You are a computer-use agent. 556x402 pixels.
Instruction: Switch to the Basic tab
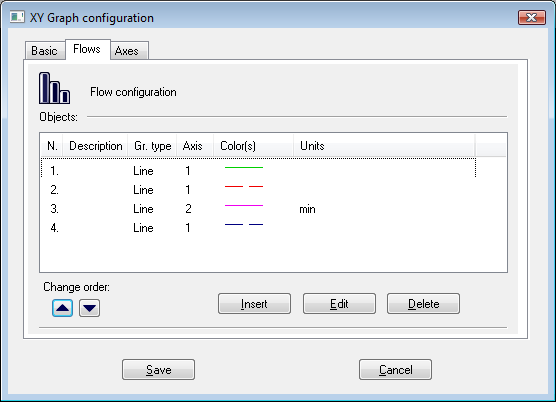click(x=44, y=51)
